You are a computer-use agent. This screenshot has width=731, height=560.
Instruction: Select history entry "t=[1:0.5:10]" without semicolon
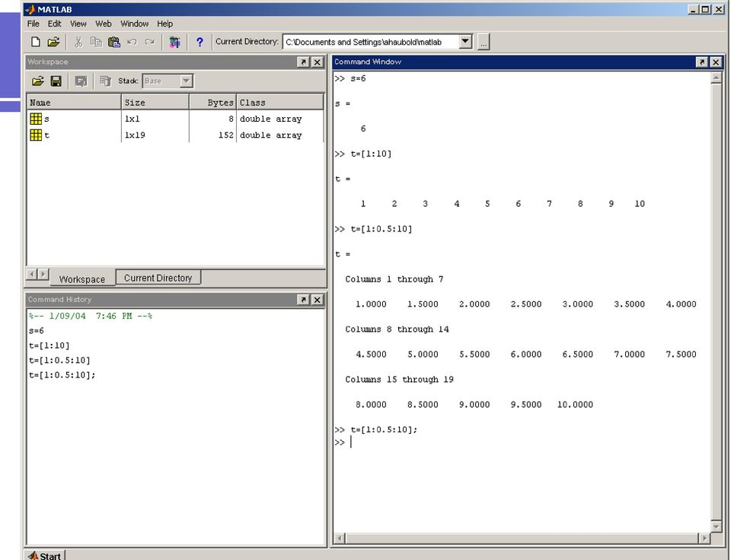pos(59,360)
